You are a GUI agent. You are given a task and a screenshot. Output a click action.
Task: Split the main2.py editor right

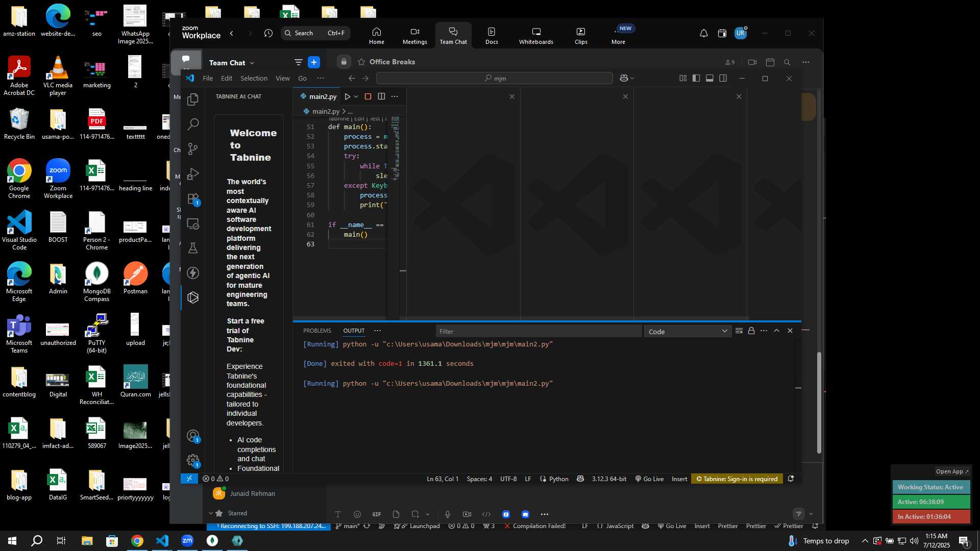[x=381, y=96]
